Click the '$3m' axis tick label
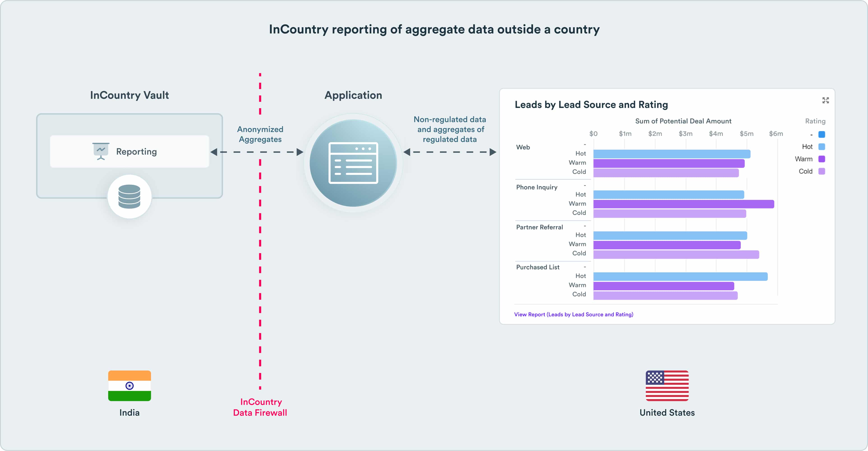The image size is (868, 451). (x=686, y=134)
